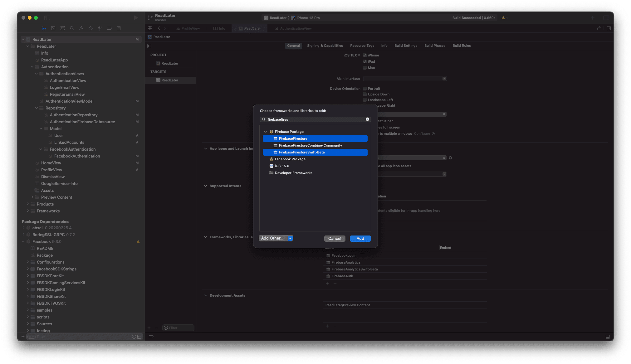Select FirebaseFirestoreCombine-Community library
The height and width of the screenshot is (364, 631).
click(x=315, y=145)
